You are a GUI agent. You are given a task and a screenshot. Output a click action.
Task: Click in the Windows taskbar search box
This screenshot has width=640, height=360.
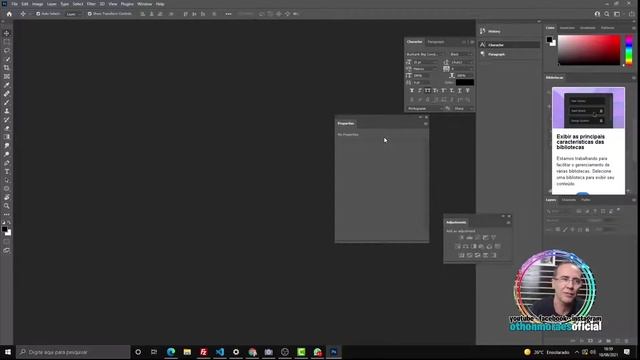pyautogui.click(x=73, y=352)
